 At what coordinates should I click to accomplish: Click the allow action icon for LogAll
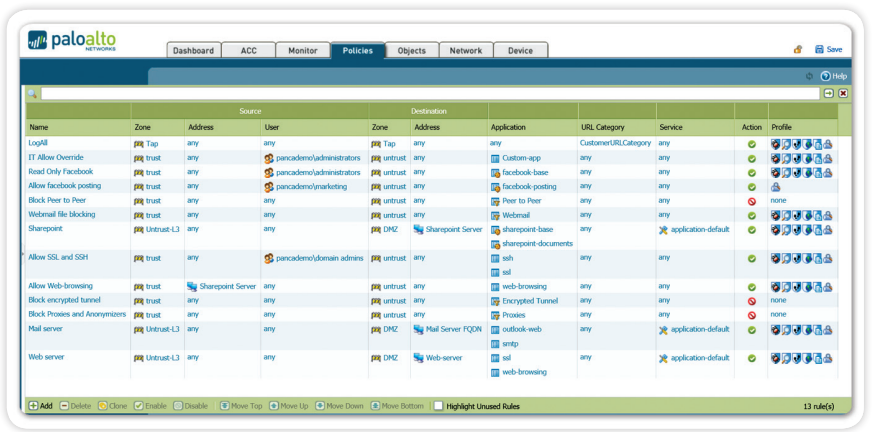(751, 144)
